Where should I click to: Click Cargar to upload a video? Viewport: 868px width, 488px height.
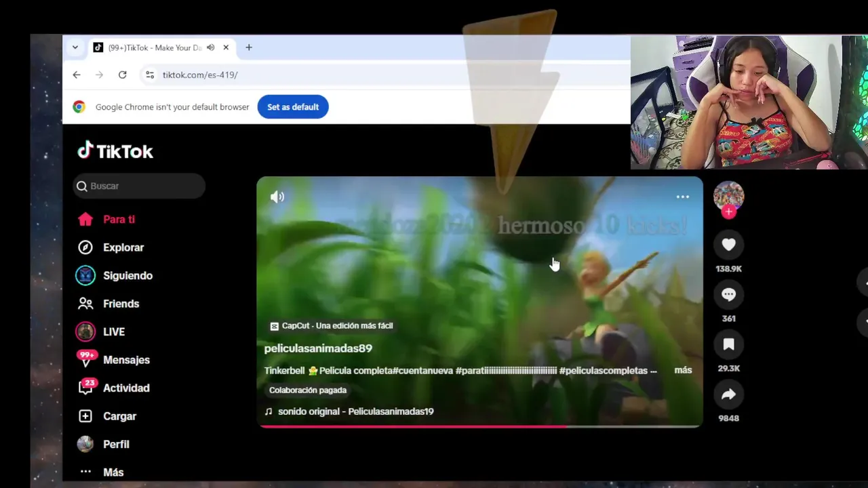pos(119,416)
